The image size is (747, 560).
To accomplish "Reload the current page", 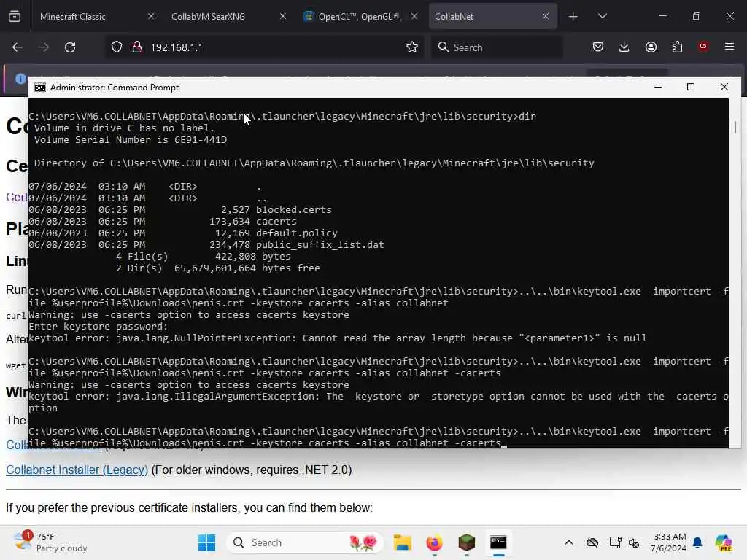I will 70,47.
